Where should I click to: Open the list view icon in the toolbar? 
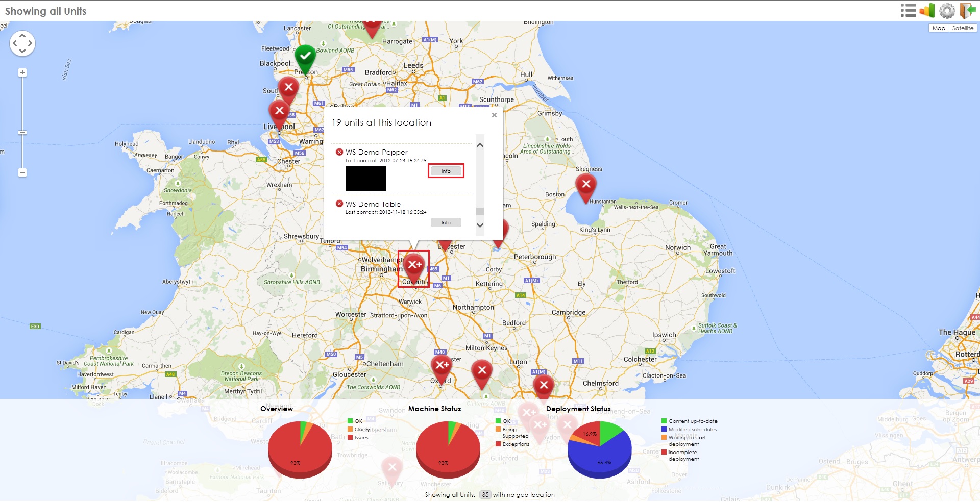click(x=908, y=10)
